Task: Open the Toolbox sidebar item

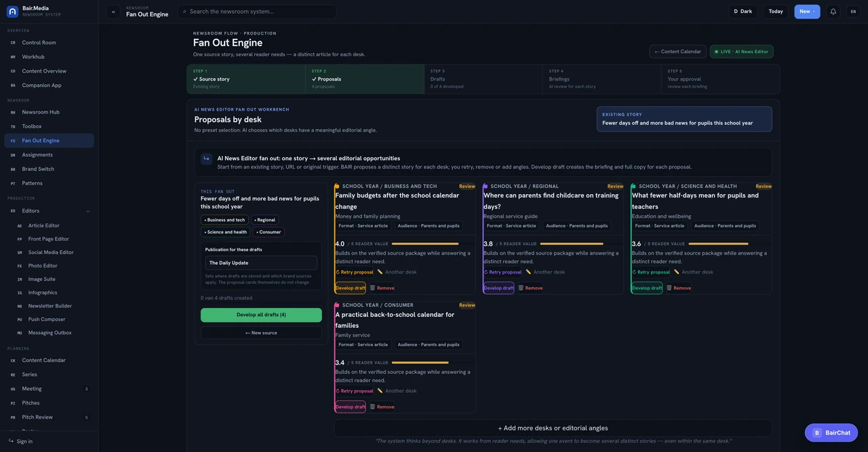Action: pos(49,126)
